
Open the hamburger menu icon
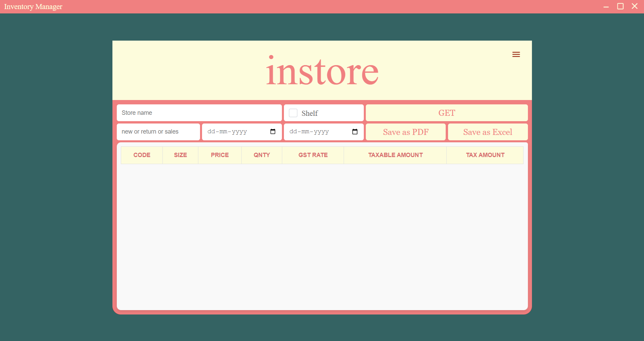516,54
